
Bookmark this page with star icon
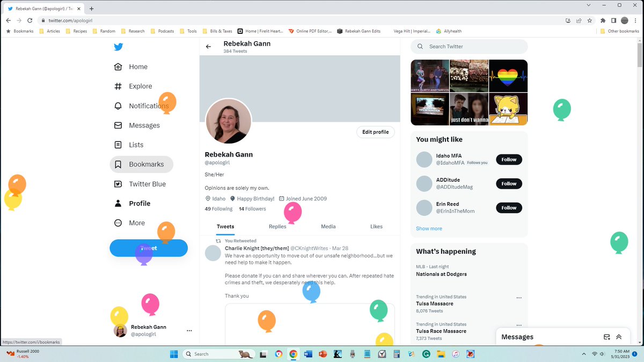[590, 20]
